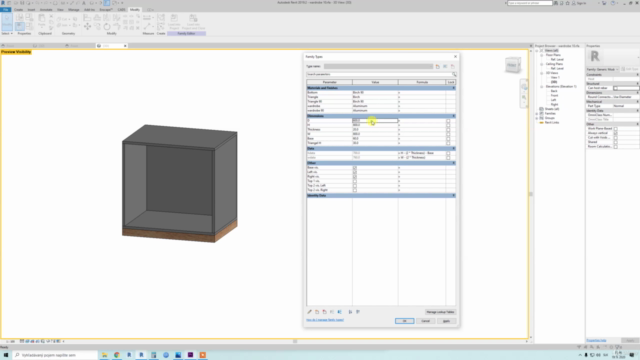
Task: Toggle the Right vis. checkbox
Action: (355, 177)
